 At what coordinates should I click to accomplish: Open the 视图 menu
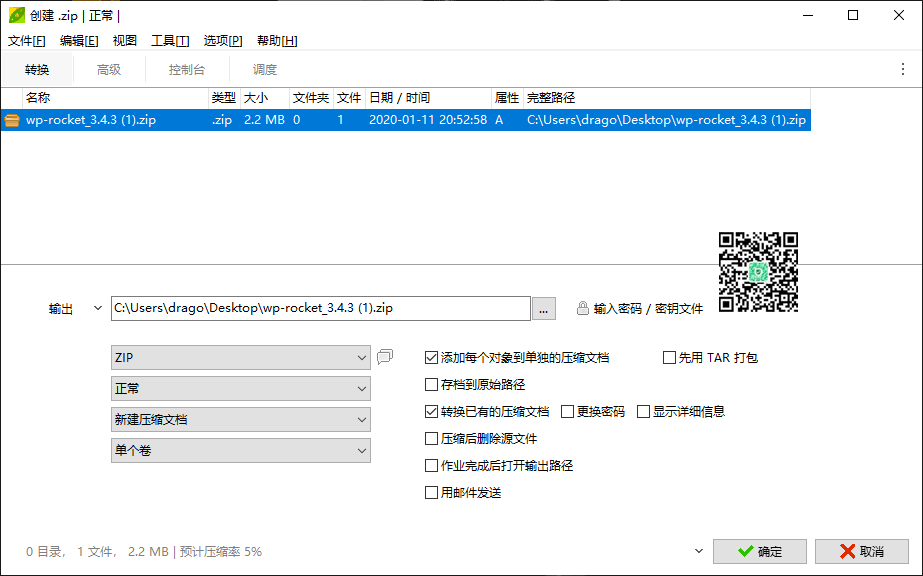125,41
